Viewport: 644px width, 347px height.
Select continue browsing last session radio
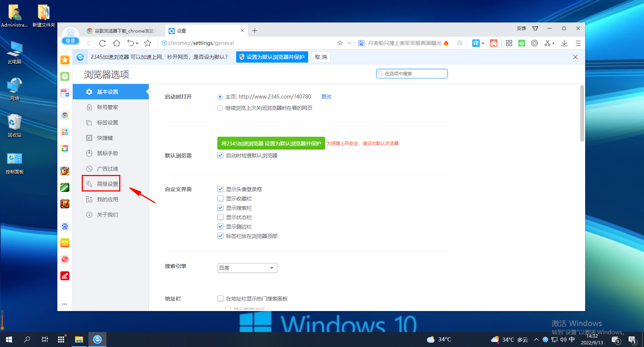220,108
